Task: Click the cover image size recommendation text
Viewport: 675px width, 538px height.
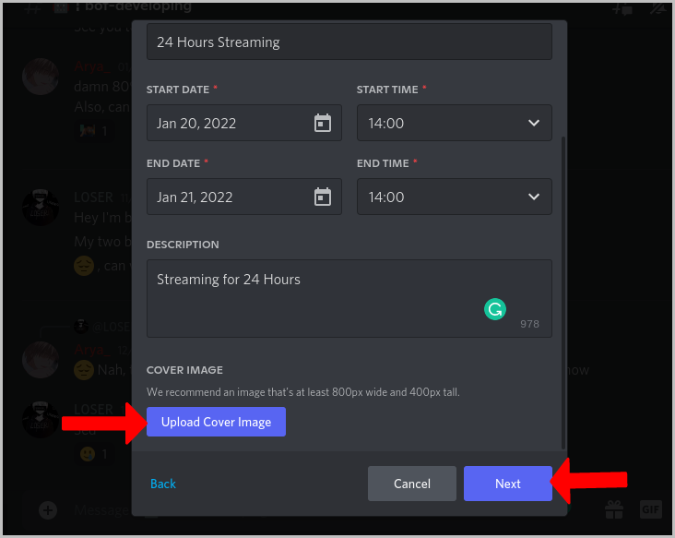Action: click(303, 392)
